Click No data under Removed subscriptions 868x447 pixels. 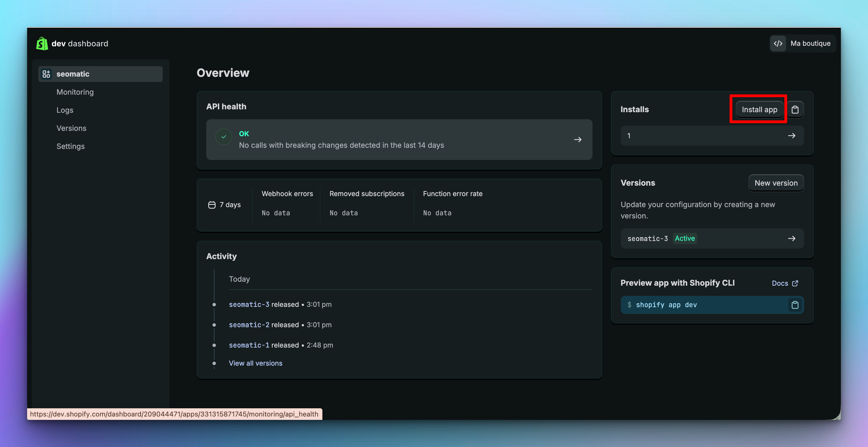343,213
